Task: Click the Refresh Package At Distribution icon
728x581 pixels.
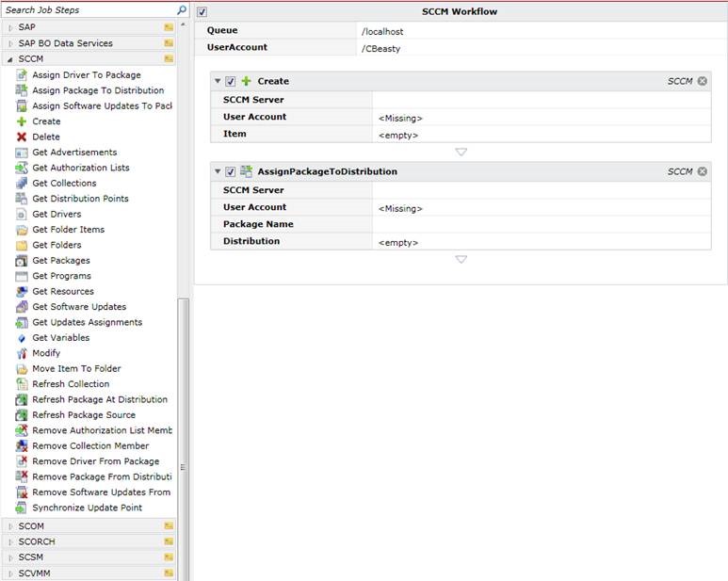Action: [22, 399]
